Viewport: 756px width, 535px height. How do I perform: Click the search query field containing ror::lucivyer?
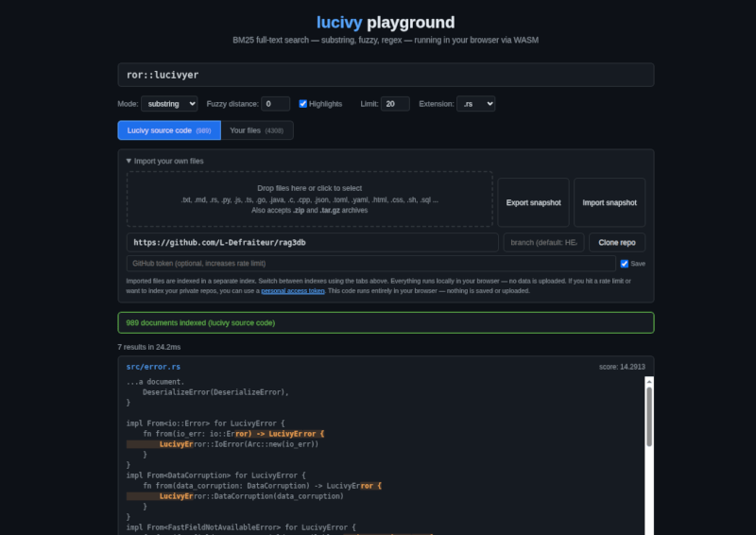386,75
